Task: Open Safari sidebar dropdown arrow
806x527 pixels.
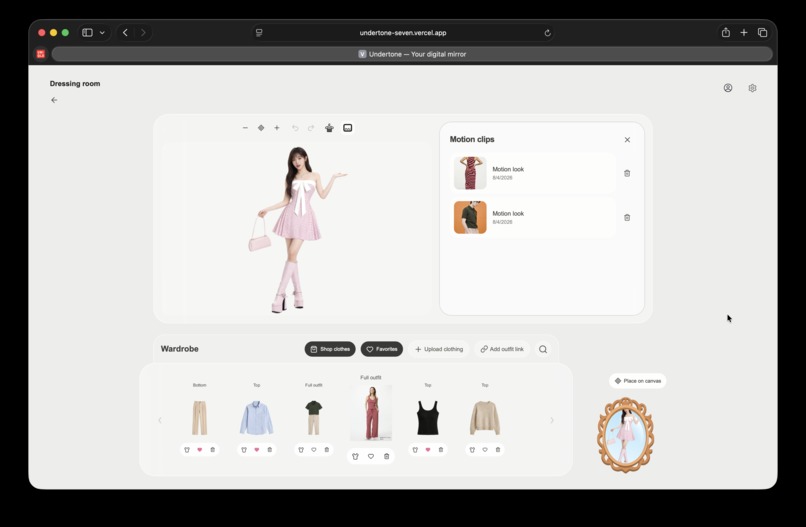Action: point(102,33)
